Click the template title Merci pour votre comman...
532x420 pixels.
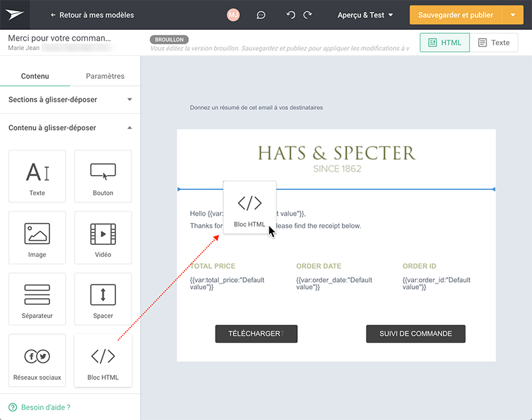59,38
